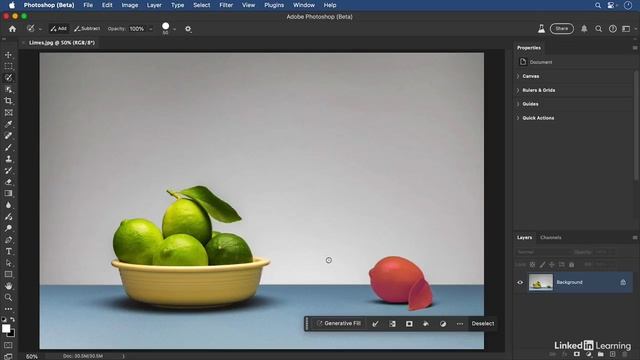Open the Layer menu

pyautogui.click(x=154, y=5)
